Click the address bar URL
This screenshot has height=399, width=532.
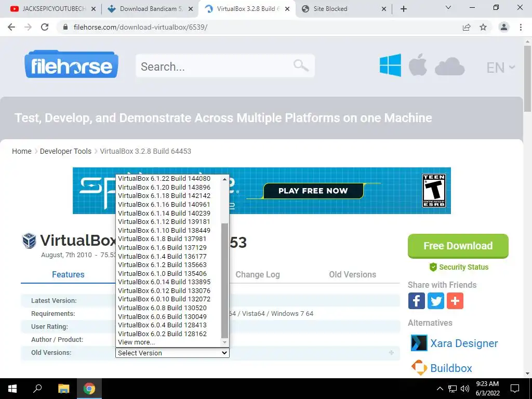point(140,27)
